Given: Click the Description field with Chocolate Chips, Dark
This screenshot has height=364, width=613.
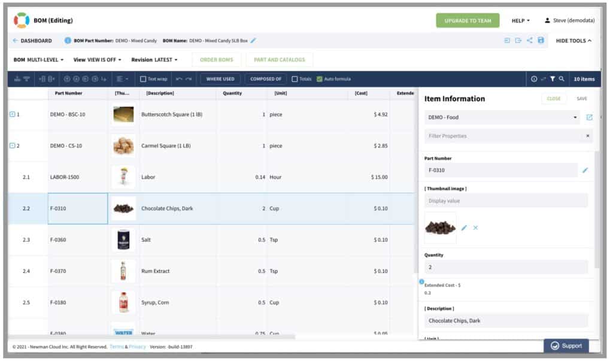Looking at the screenshot, I should 506,321.
